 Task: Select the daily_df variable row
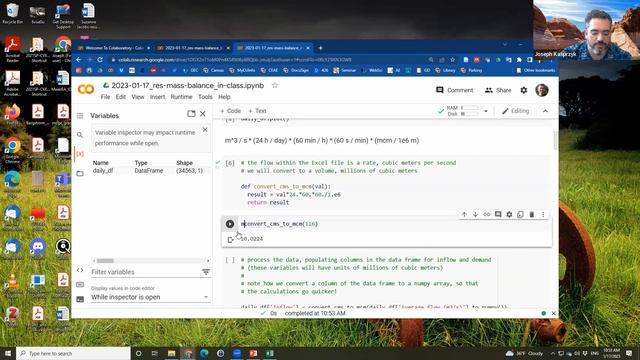coord(150,171)
